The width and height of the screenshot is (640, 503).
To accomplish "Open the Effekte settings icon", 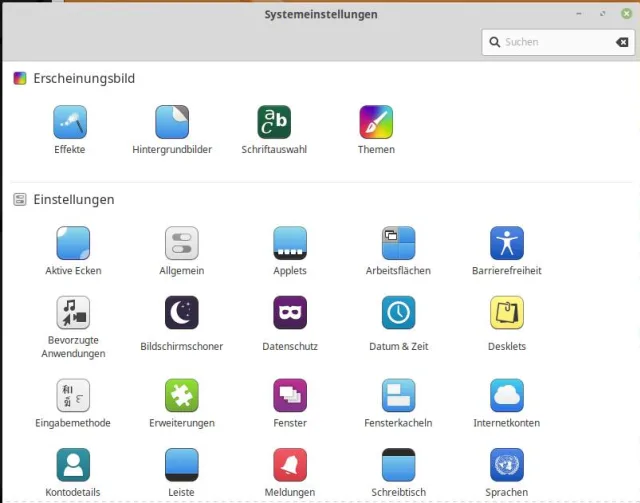I will (x=70, y=122).
